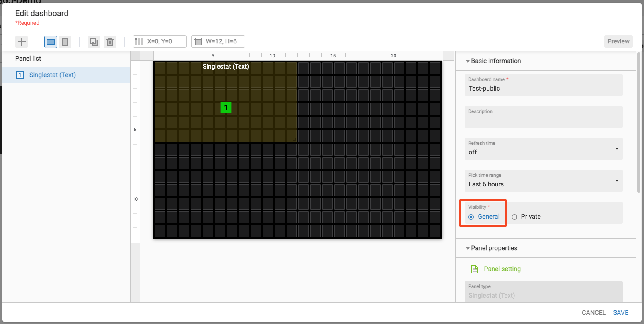Collapse the Panel properties section
The width and height of the screenshot is (644, 324).
[468, 248]
